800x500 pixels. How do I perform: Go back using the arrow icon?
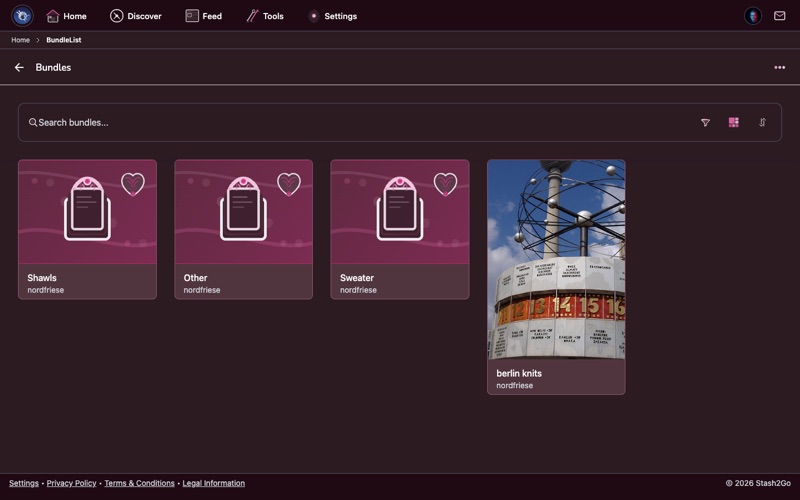[x=19, y=67]
